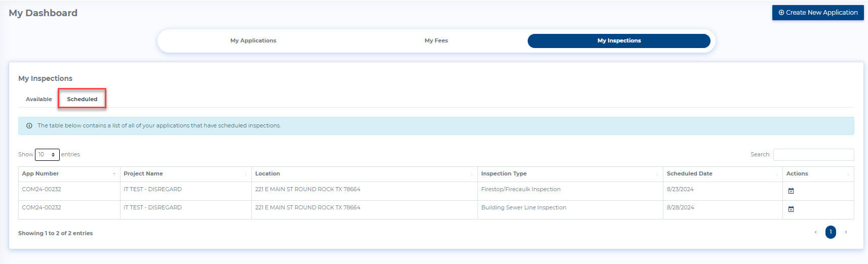Go to the previous page arrow
Viewport: 868px width, 264px height.
[x=815, y=232]
